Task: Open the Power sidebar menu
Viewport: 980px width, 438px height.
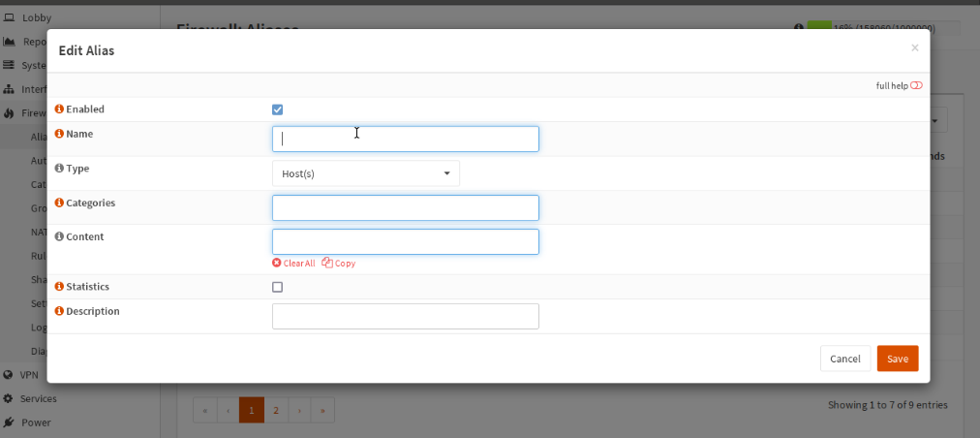Action: click(35, 422)
